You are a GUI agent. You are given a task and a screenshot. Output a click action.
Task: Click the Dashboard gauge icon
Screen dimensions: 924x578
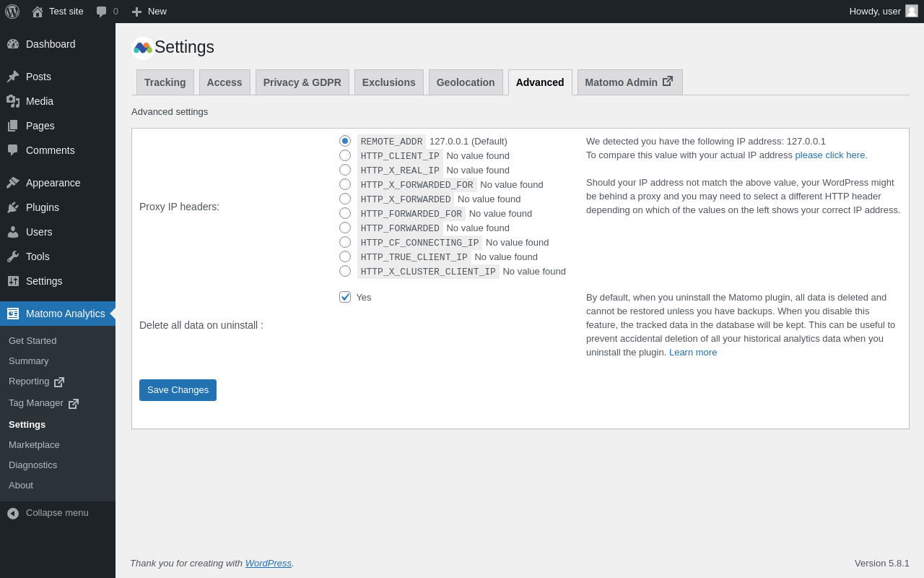(13, 44)
